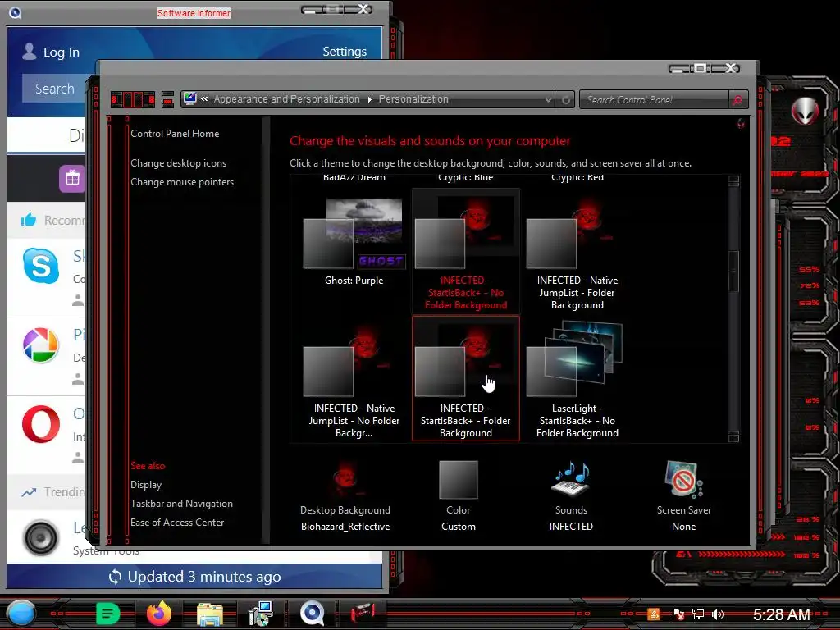
Task: Open the green notes app on taskbar
Action: tap(107, 614)
